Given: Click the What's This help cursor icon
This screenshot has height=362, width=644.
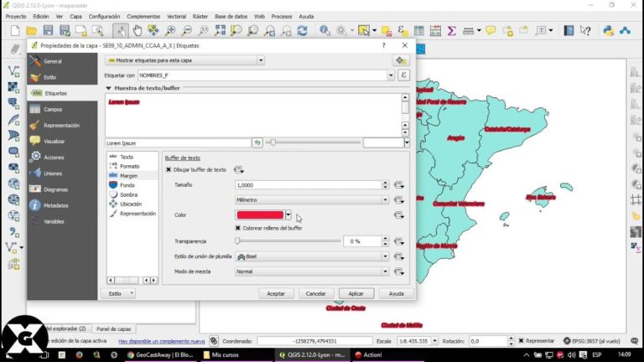Looking at the screenshot, I should coord(585,30).
